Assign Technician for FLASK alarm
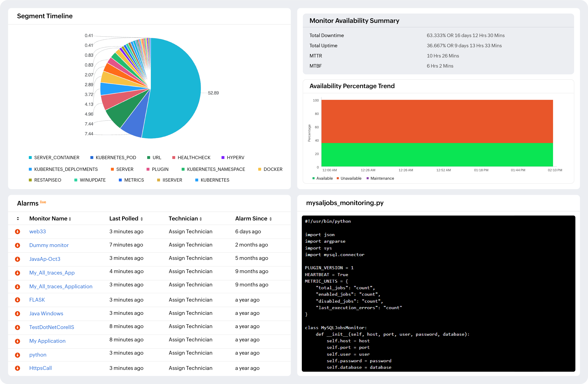 tap(191, 300)
